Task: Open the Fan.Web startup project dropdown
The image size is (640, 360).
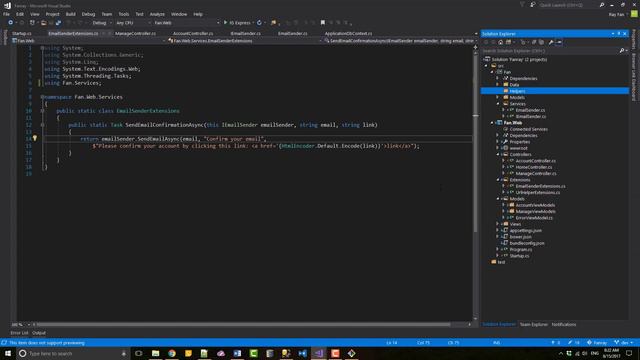Action: (186, 23)
